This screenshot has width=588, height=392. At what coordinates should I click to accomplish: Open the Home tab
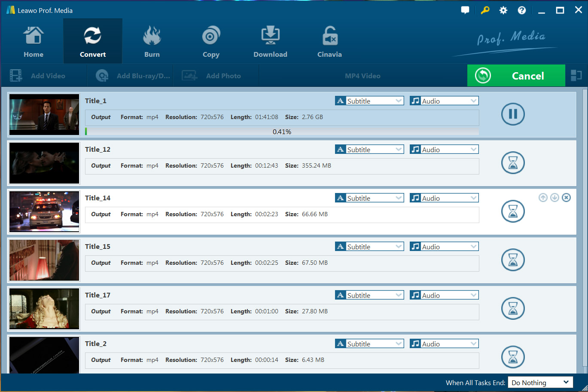[x=34, y=42]
